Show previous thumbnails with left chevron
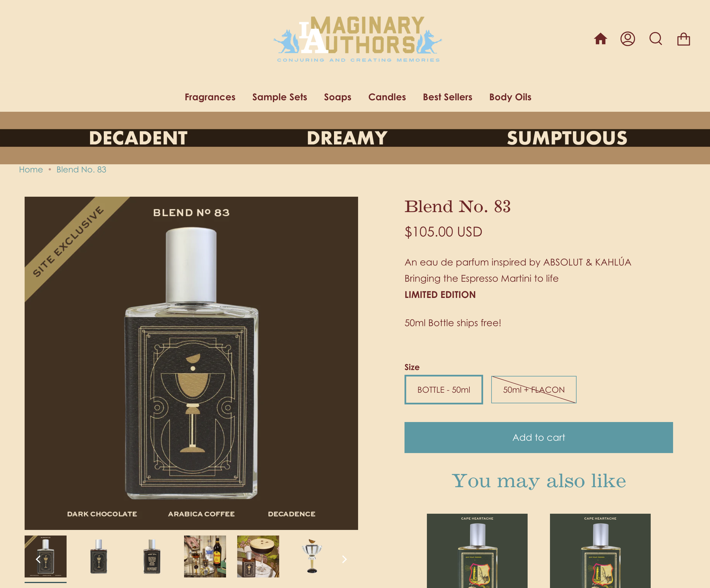 pyautogui.click(x=38, y=559)
